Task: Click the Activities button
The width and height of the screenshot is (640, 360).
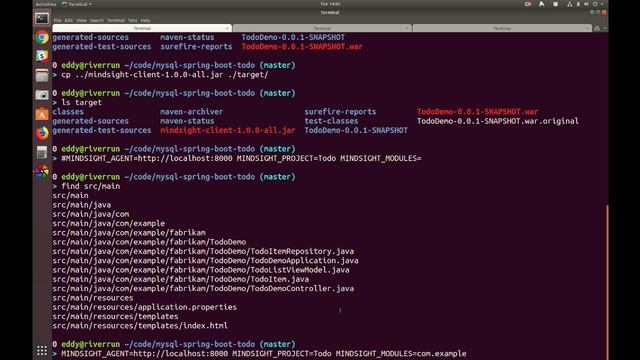Action: click(x=46, y=4)
